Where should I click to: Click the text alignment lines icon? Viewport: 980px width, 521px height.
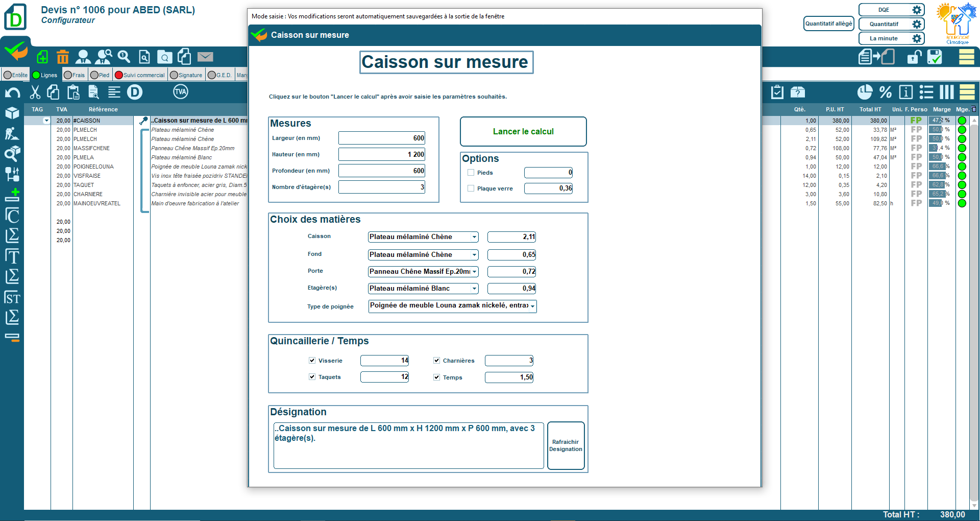[114, 92]
